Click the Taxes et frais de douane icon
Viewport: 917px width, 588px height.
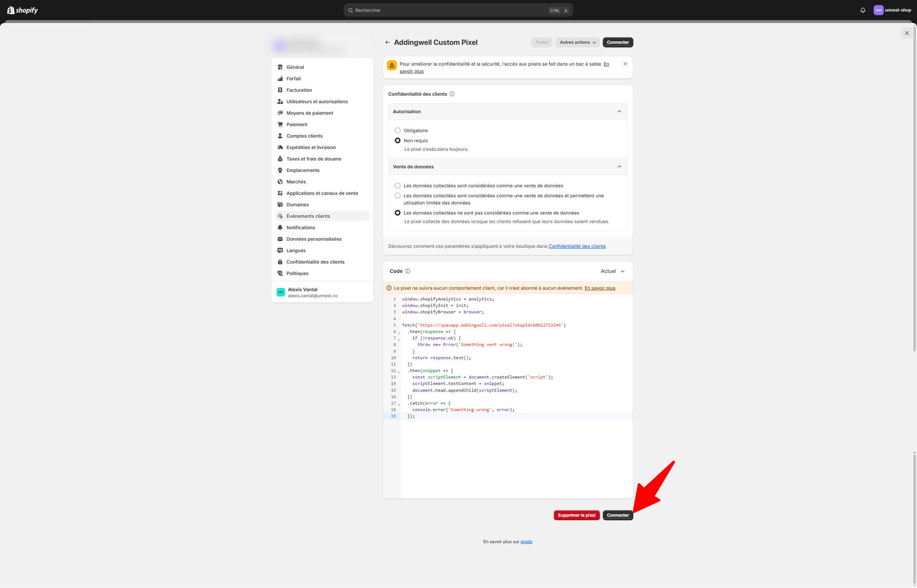(x=280, y=159)
